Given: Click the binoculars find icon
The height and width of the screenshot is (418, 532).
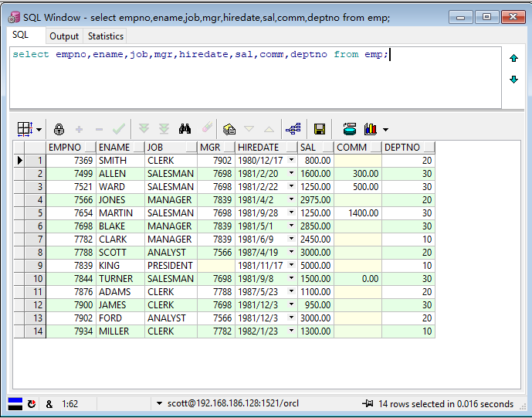Looking at the screenshot, I should (x=185, y=129).
